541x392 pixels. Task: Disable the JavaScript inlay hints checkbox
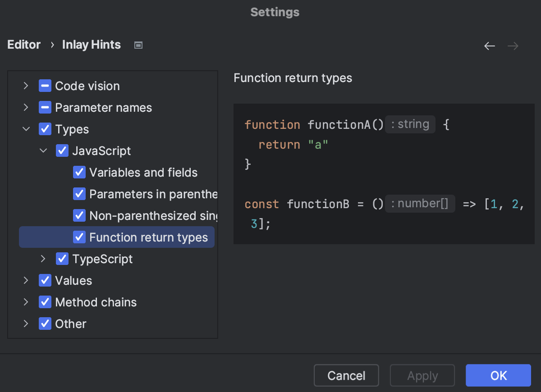(x=62, y=150)
